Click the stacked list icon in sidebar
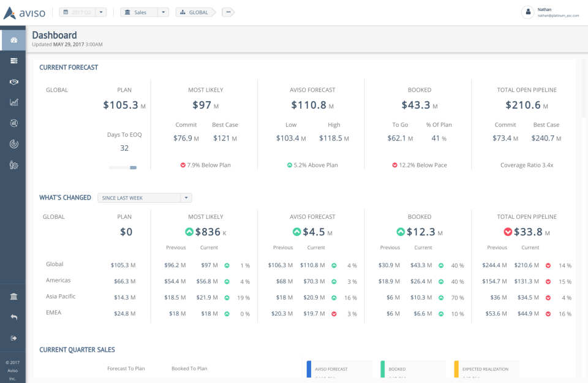This screenshot has height=383, width=588. pos(13,61)
